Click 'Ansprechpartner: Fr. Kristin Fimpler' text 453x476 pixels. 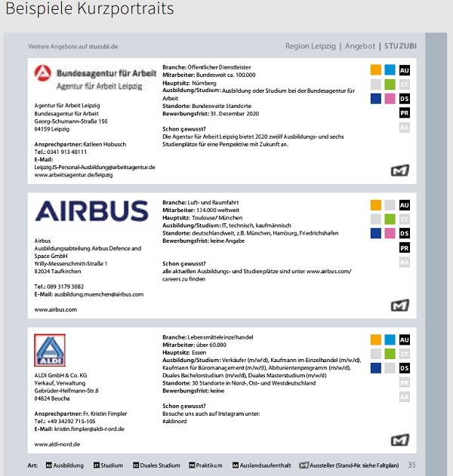pos(81,414)
